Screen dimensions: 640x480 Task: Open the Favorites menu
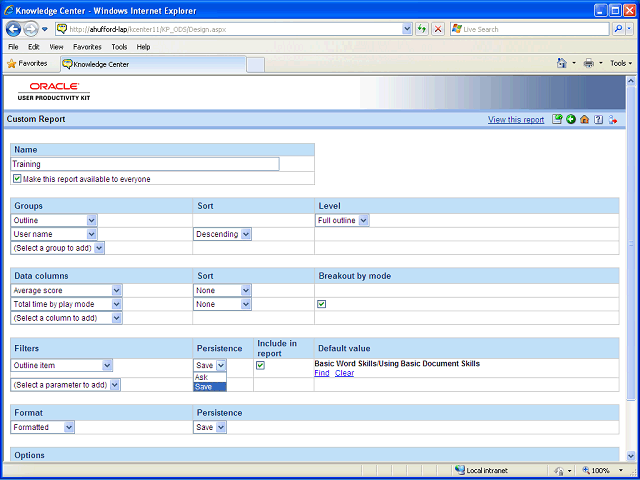pyautogui.click(x=87, y=47)
